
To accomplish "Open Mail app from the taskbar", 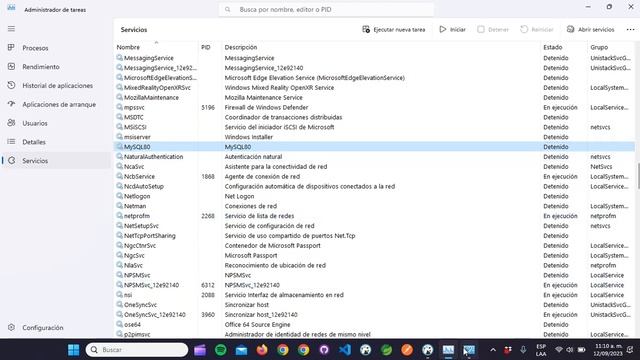I will click(x=241, y=350).
